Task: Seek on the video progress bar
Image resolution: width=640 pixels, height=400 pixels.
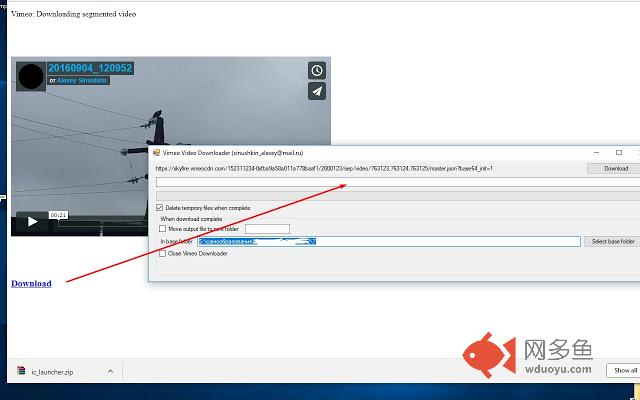Action: [x=102, y=223]
